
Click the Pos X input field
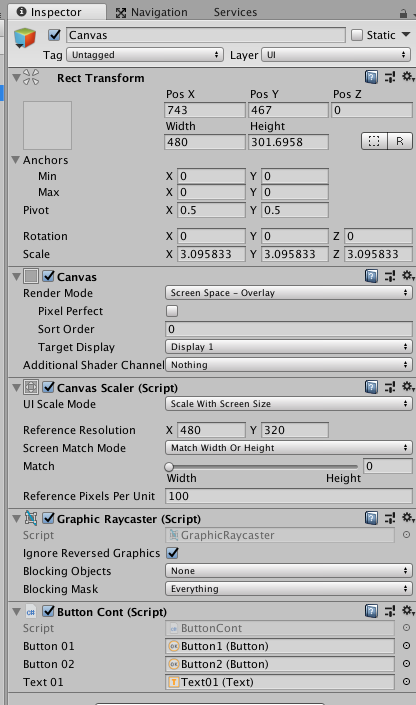205,110
